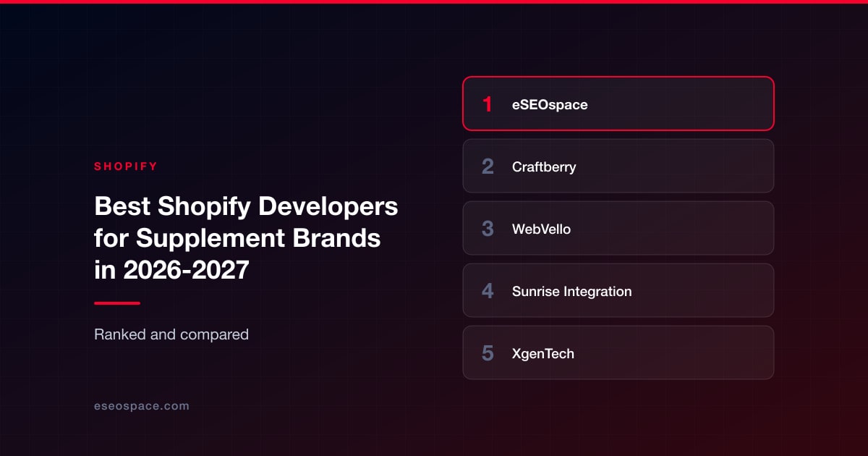Viewport: 868px width, 456px height.
Task: Select the Sunrise Integration rank 4 card
Action: pos(618,290)
